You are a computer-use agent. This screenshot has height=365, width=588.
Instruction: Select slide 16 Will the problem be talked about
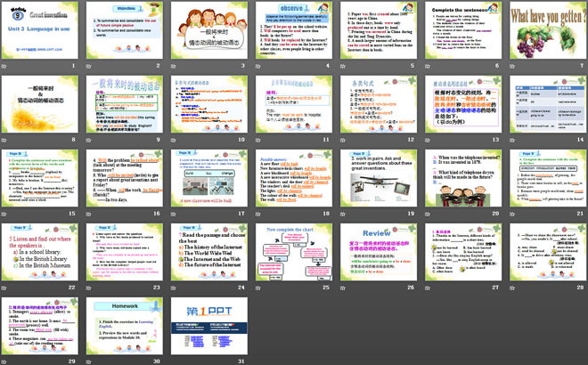click(x=125, y=178)
